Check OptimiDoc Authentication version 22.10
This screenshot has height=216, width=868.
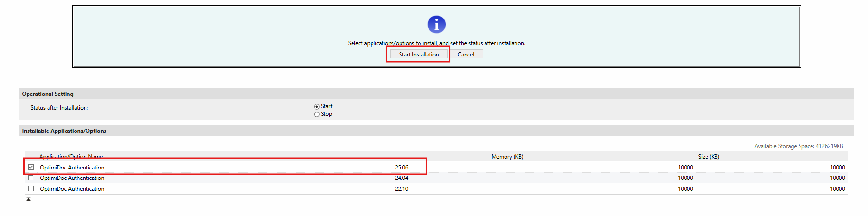click(x=31, y=188)
